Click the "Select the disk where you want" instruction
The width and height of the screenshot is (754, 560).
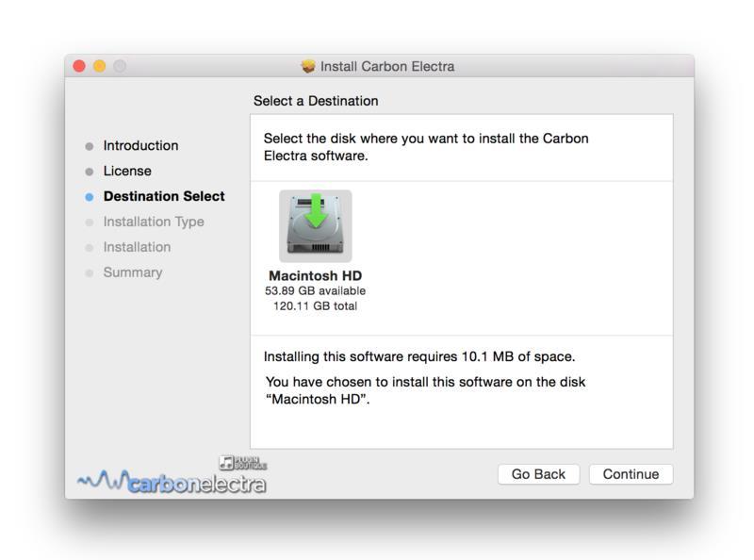426,147
